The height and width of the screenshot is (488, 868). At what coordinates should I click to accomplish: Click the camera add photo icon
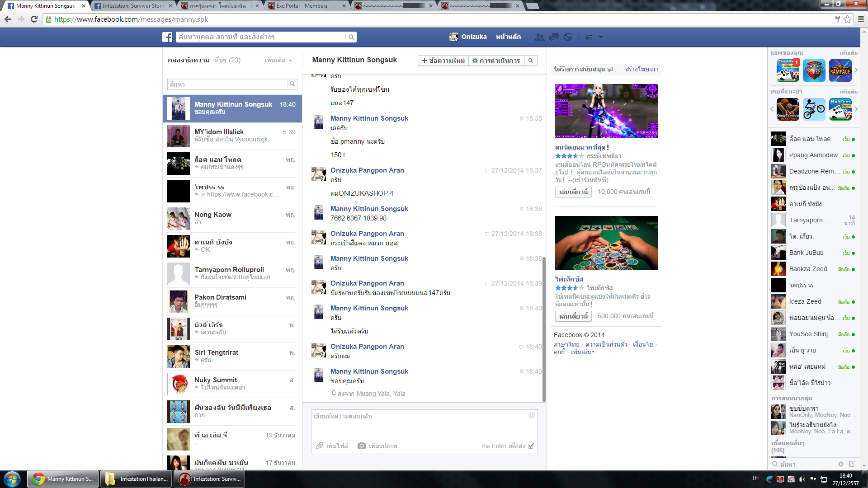tap(362, 446)
